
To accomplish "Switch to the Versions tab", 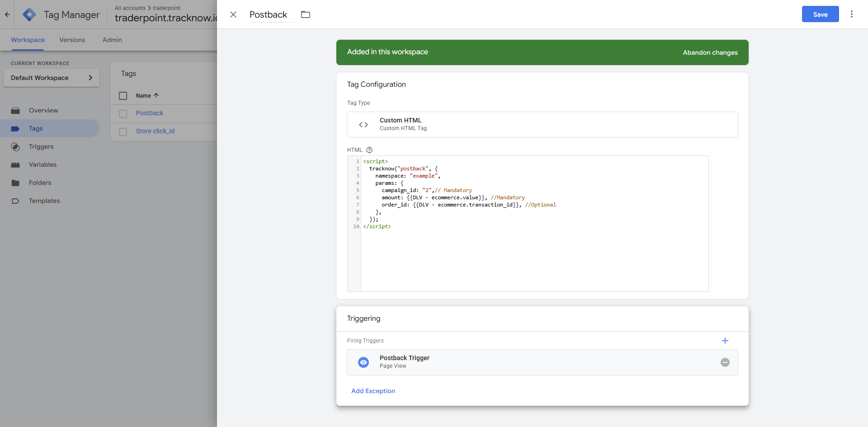I will pyautogui.click(x=72, y=40).
